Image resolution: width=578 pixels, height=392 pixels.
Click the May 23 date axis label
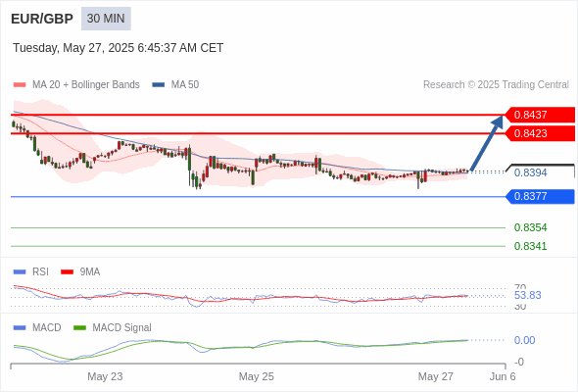105,376
